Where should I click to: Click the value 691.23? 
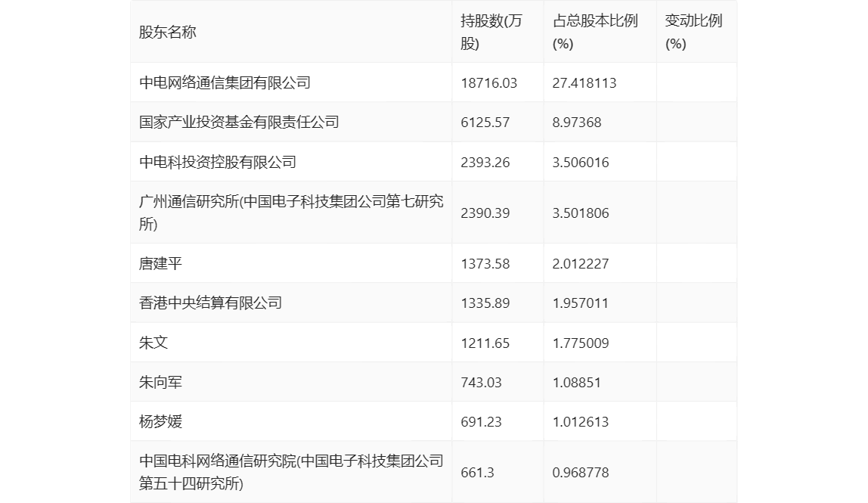[481, 422]
